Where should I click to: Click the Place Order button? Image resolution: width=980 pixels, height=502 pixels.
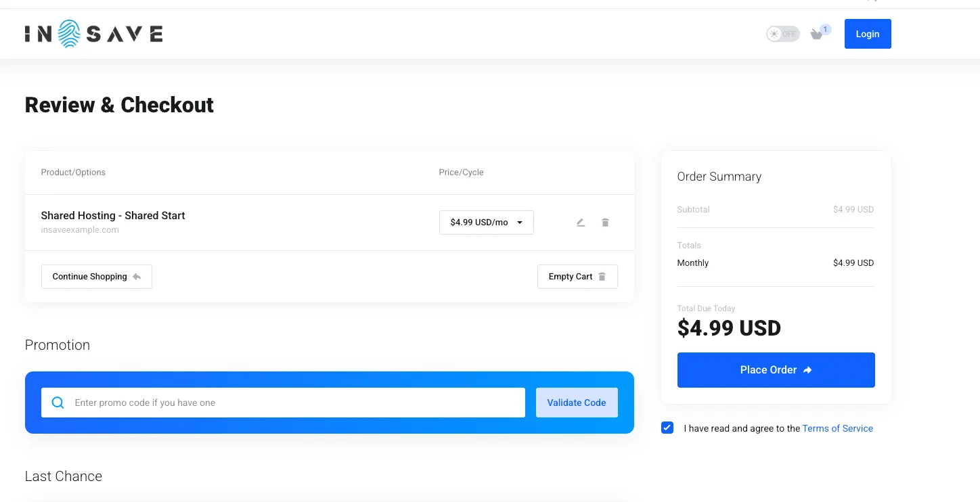click(x=776, y=370)
